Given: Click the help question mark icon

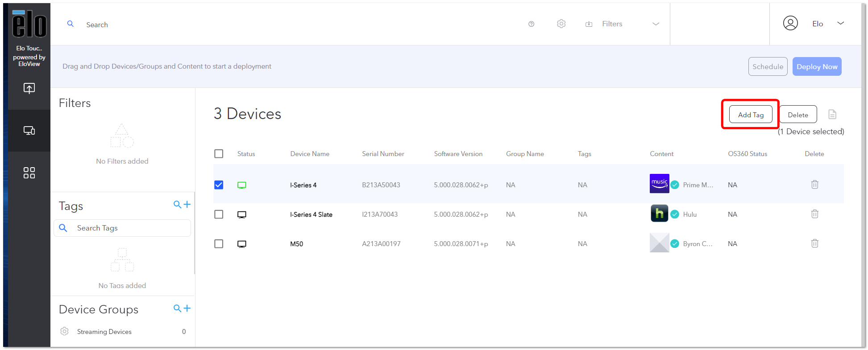Looking at the screenshot, I should pos(531,24).
